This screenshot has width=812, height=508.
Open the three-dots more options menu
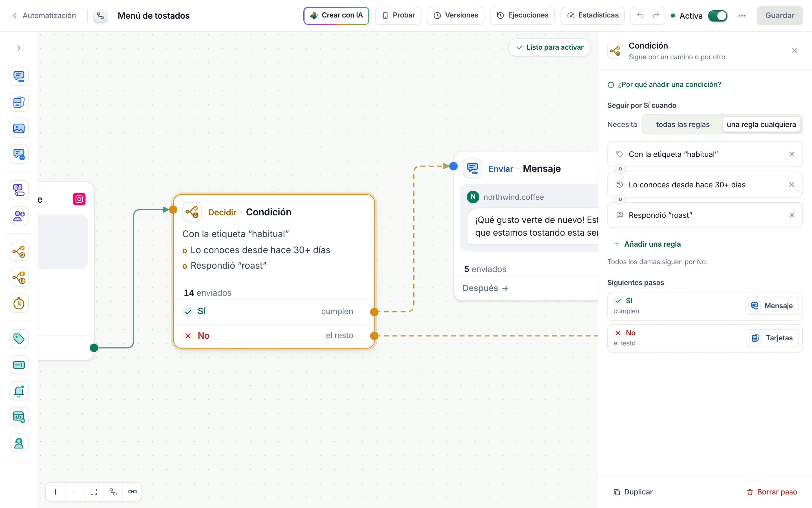click(x=742, y=16)
